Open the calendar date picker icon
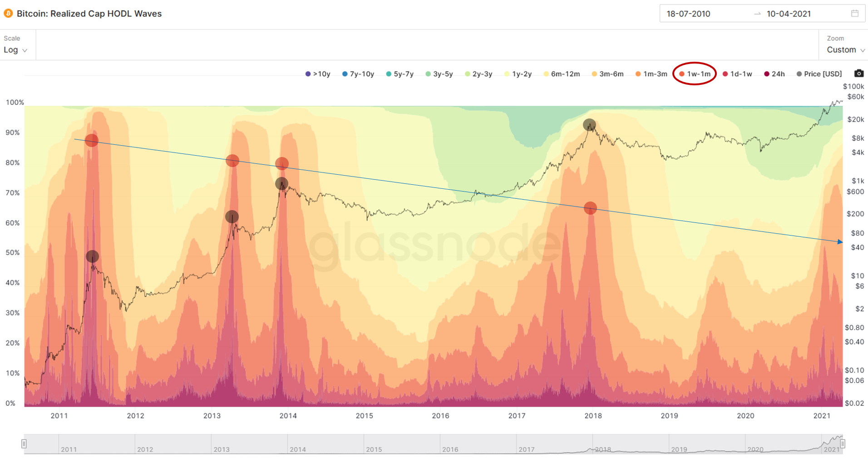The height and width of the screenshot is (462, 868). 854,14
